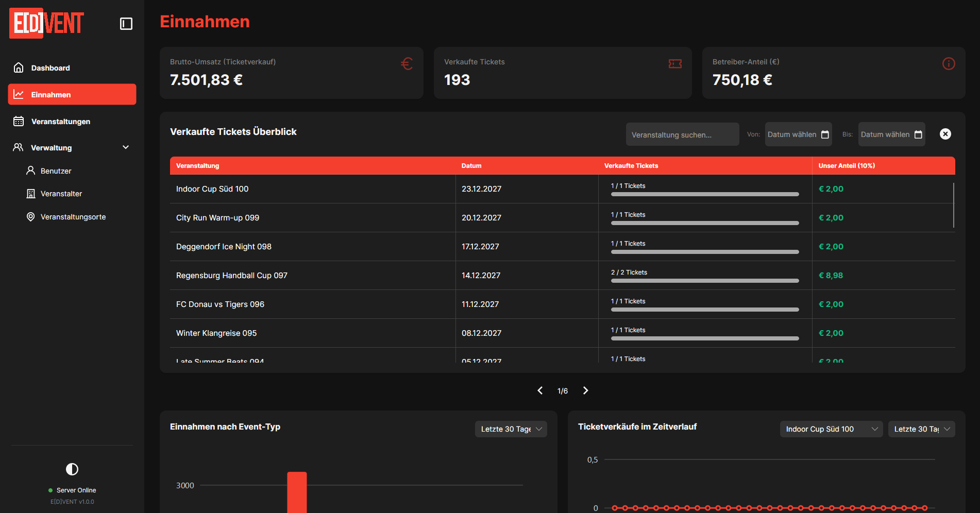Open the Von date picker
980x513 pixels.
798,134
